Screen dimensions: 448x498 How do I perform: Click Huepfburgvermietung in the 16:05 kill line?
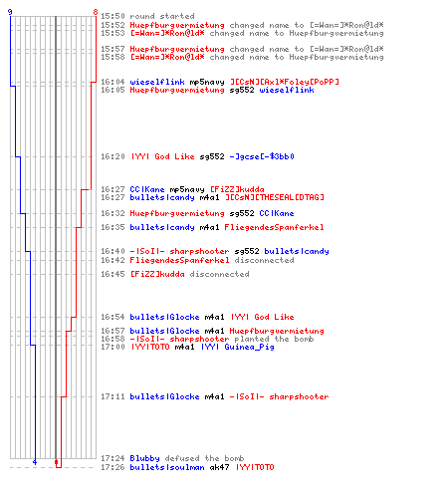(x=177, y=90)
